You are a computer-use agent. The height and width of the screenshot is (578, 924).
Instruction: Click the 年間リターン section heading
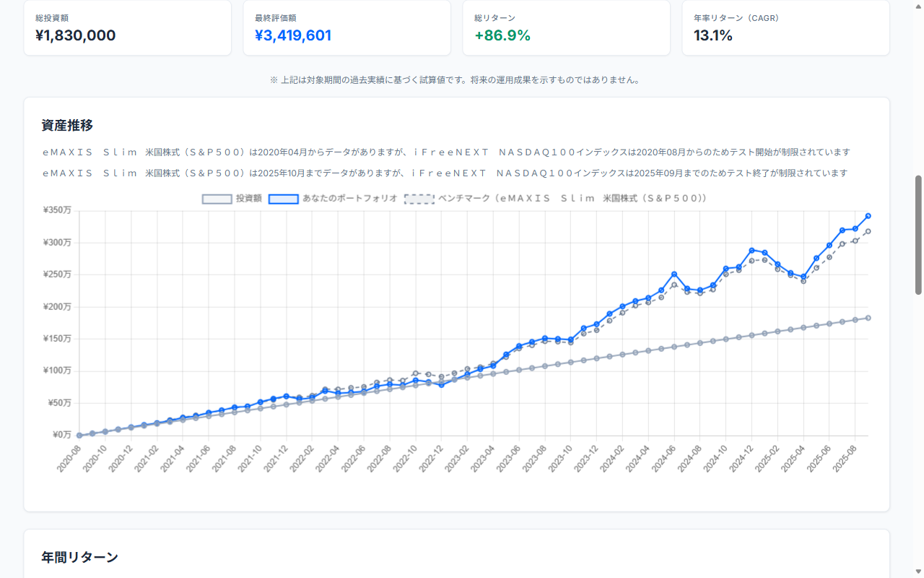(79, 557)
